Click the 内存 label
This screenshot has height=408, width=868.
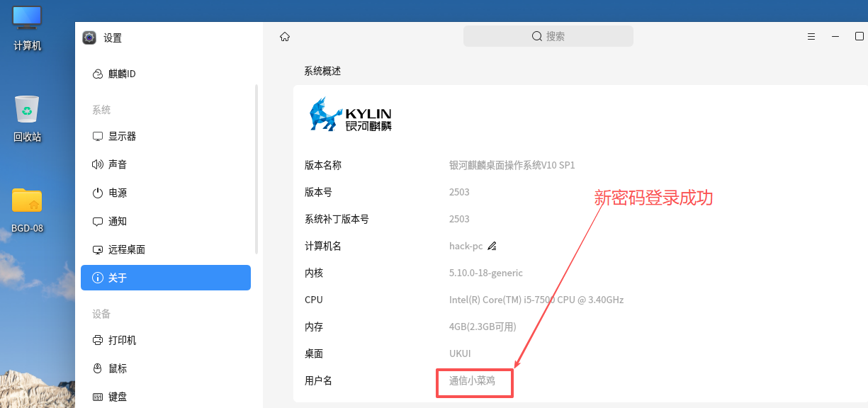[314, 327]
